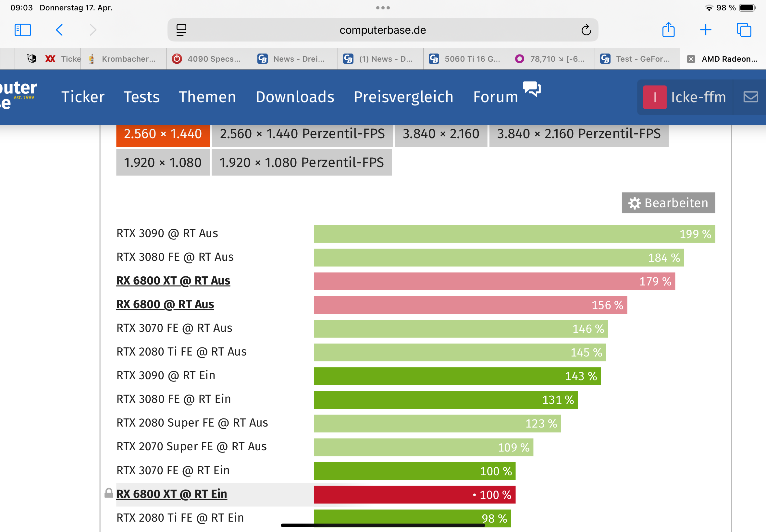
Task: Switch to 3.840 × 2.160 resolution tab
Action: pos(440,134)
